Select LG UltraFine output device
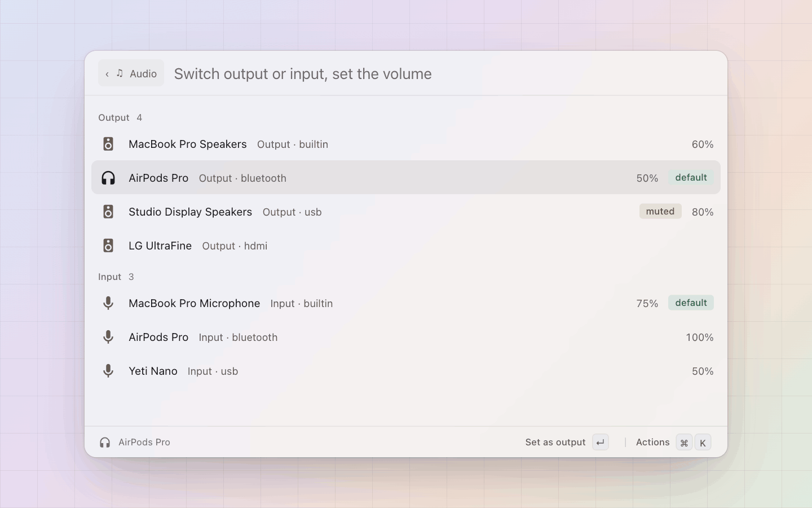The height and width of the screenshot is (508, 812). (406, 246)
